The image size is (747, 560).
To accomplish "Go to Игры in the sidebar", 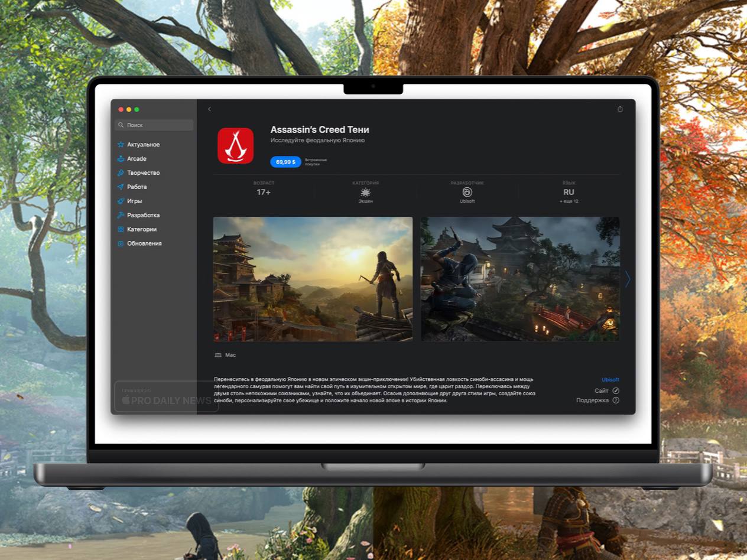I will [x=134, y=201].
